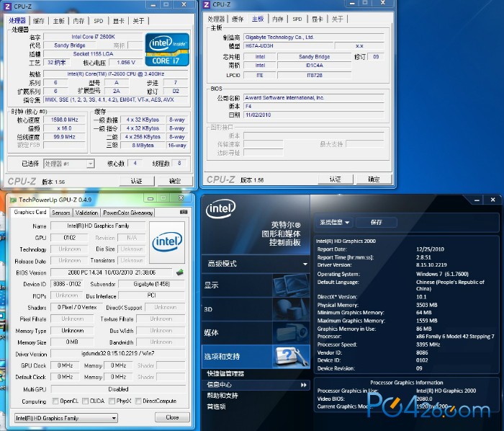
Task: Switch to 缓存 tab in left CPU-Z
Action: tap(39, 21)
